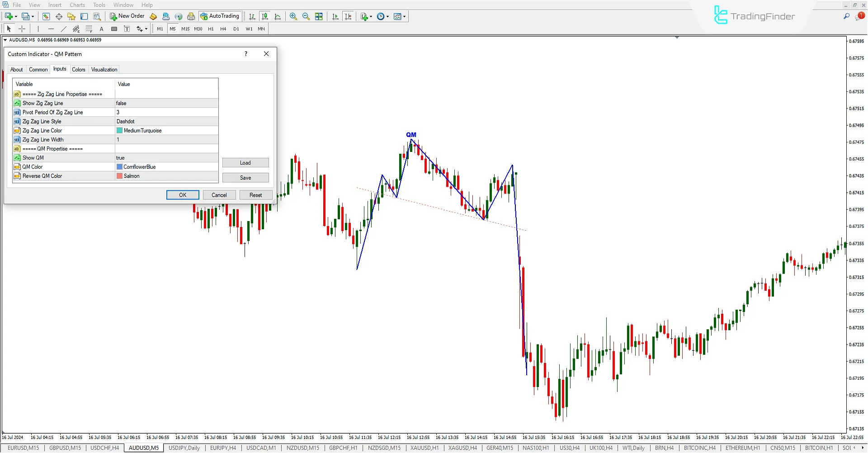Image resolution: width=868 pixels, height=453 pixels.
Task: Enable chart auto scroll
Action: point(335,16)
